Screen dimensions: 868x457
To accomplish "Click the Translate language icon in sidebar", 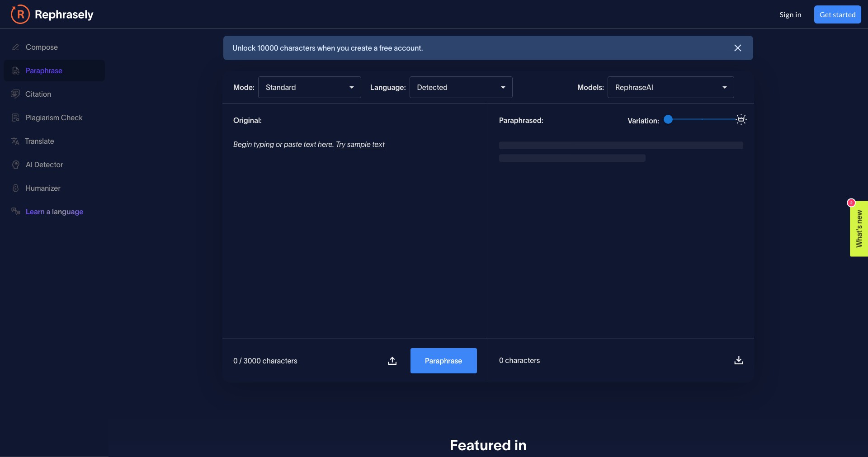I will pyautogui.click(x=15, y=141).
